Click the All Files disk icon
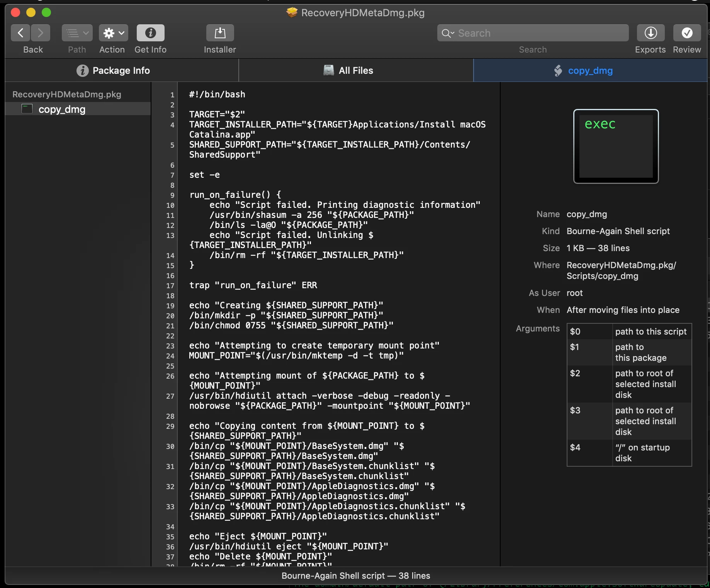 (329, 70)
